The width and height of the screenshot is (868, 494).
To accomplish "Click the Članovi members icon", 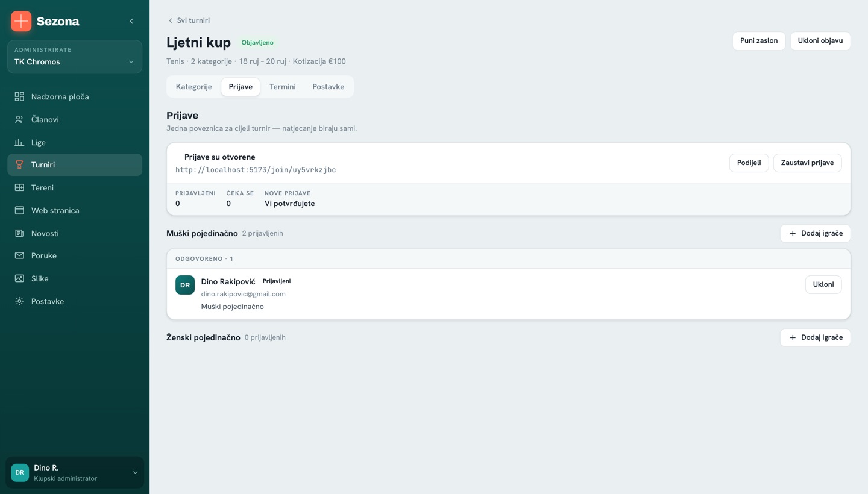I will [x=19, y=119].
